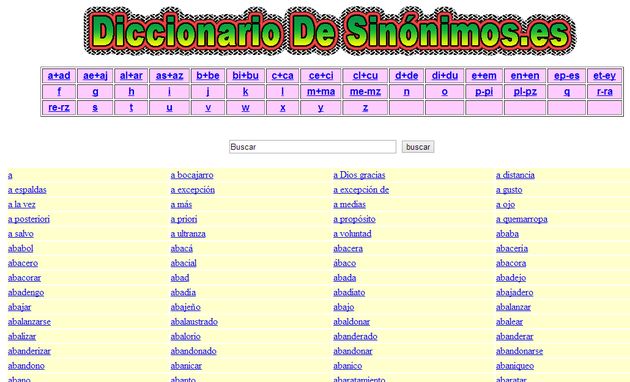The image size is (630, 382).
Task: Open the p-pi index link
Action: pos(484,92)
